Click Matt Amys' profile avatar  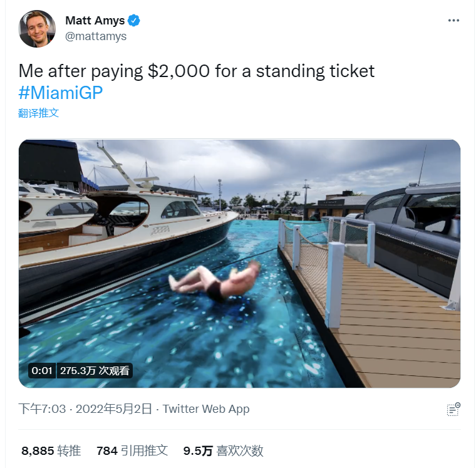pyautogui.click(x=37, y=28)
